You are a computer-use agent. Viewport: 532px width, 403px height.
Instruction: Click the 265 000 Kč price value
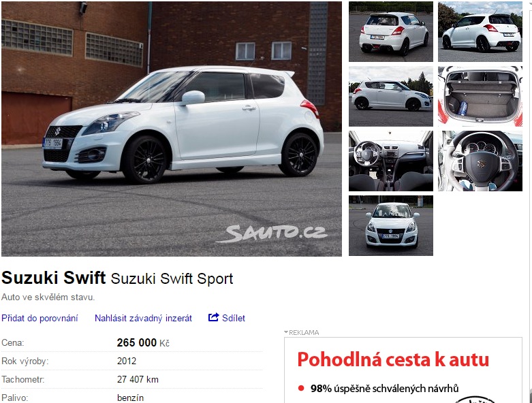(143, 342)
